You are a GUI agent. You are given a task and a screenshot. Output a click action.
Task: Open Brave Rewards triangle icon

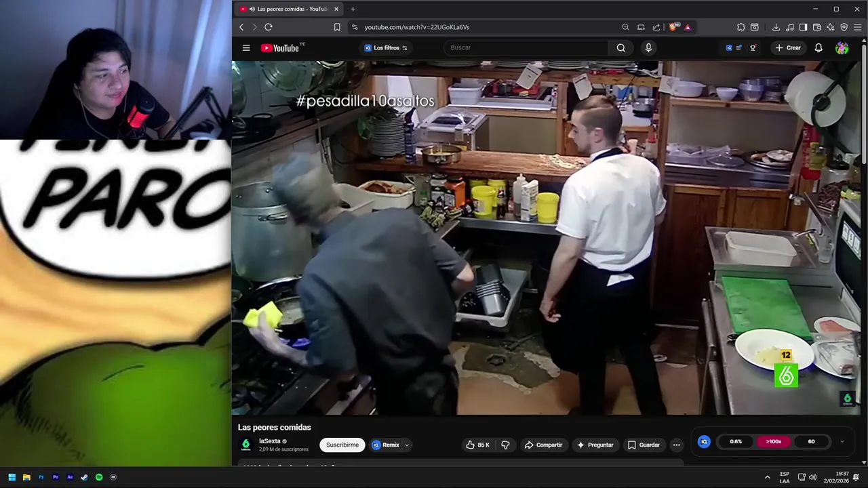[x=688, y=27]
